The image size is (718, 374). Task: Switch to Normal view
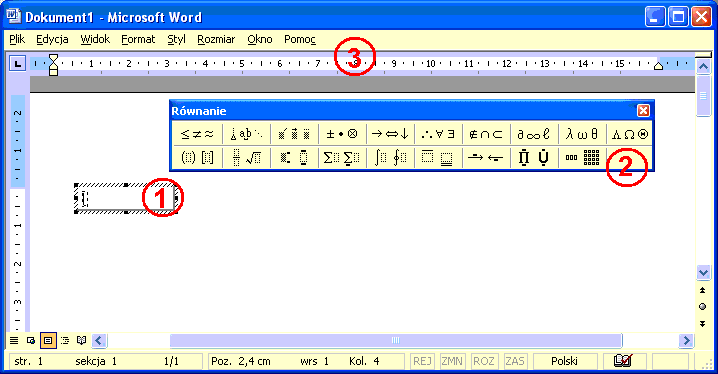point(14,340)
